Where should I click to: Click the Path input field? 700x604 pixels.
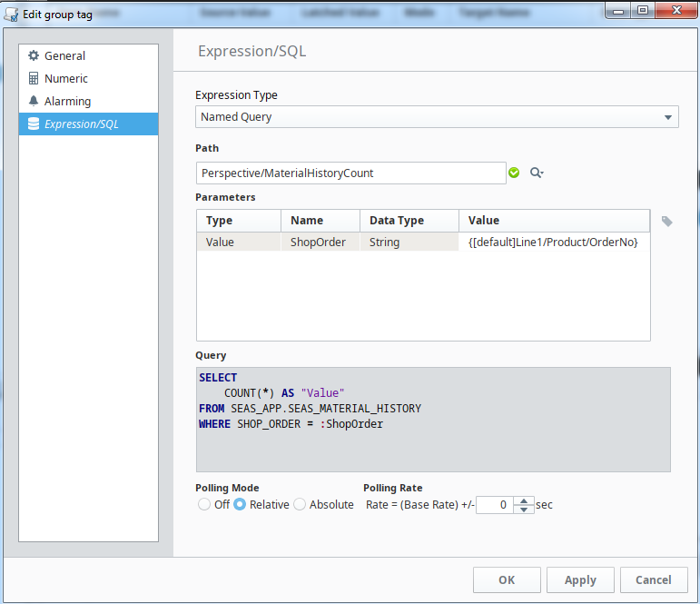(350, 173)
